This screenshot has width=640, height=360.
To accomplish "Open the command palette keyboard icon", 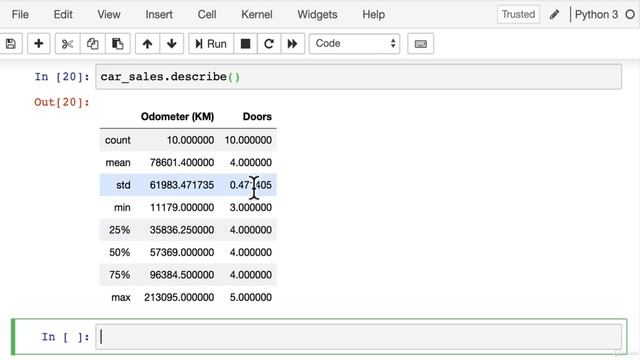I will point(420,44).
